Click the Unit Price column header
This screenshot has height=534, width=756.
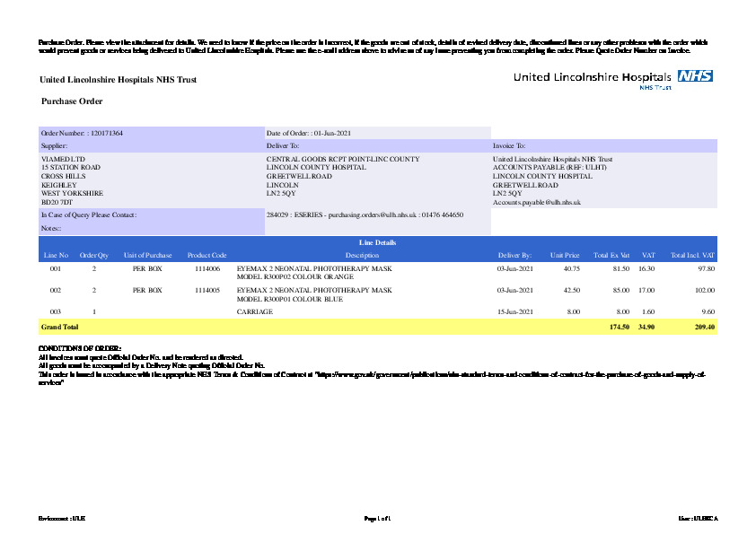coord(565,256)
